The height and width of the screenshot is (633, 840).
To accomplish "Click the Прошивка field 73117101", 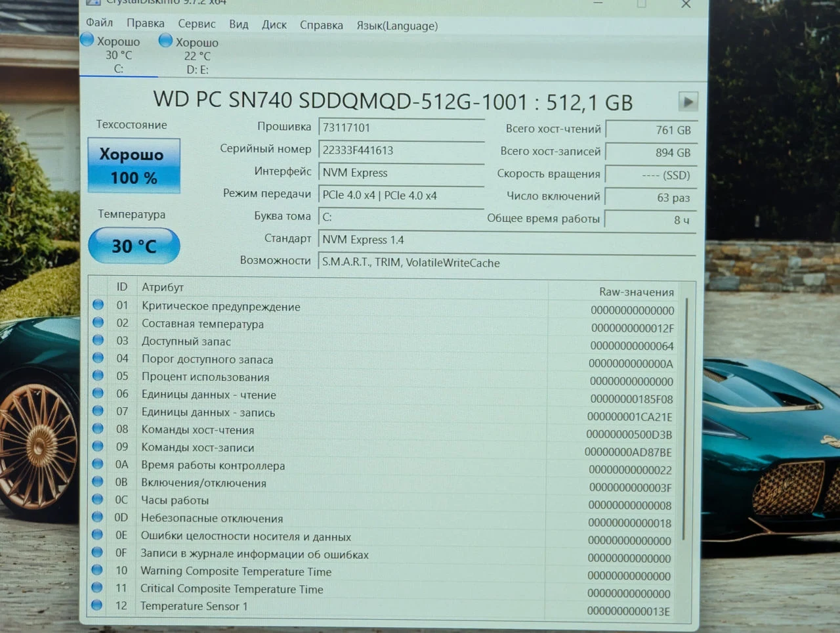I will click(401, 127).
